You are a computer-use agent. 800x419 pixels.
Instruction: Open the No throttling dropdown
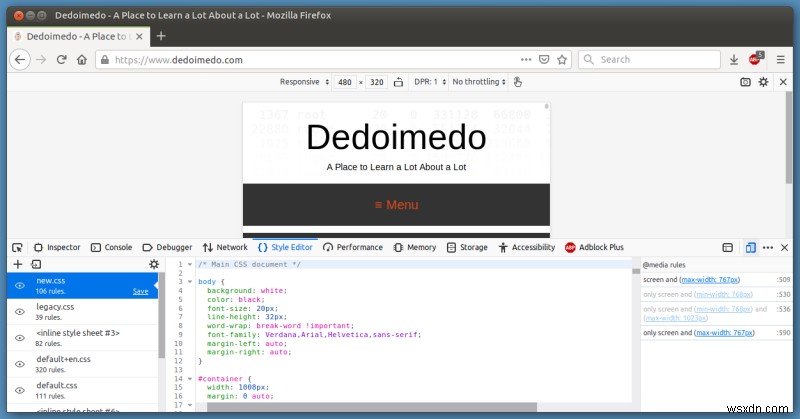(479, 82)
